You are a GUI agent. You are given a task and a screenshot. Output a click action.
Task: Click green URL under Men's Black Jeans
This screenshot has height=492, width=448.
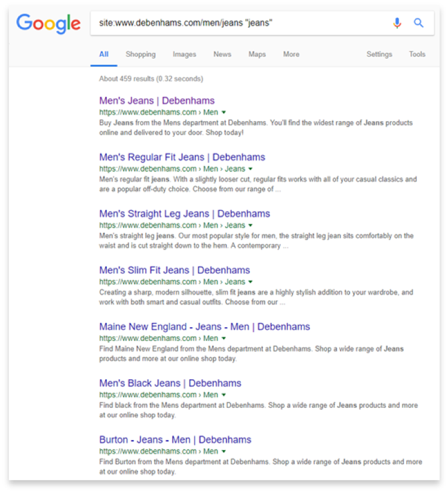tap(158, 395)
